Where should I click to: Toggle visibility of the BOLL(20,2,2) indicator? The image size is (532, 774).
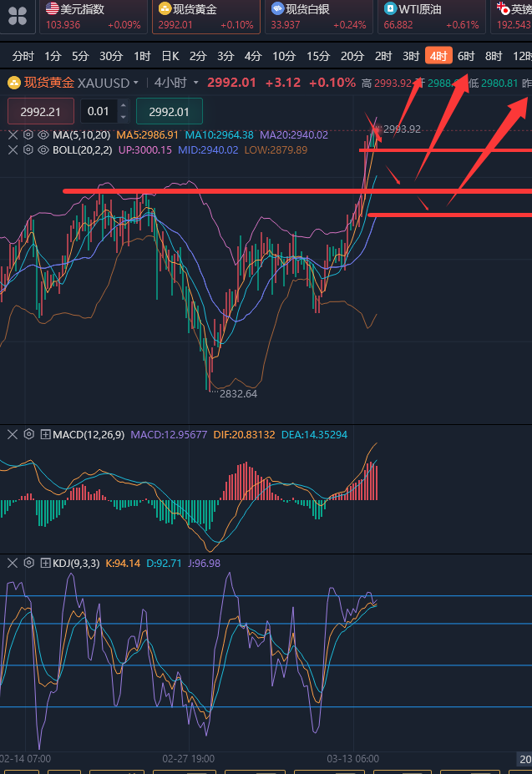(43, 149)
